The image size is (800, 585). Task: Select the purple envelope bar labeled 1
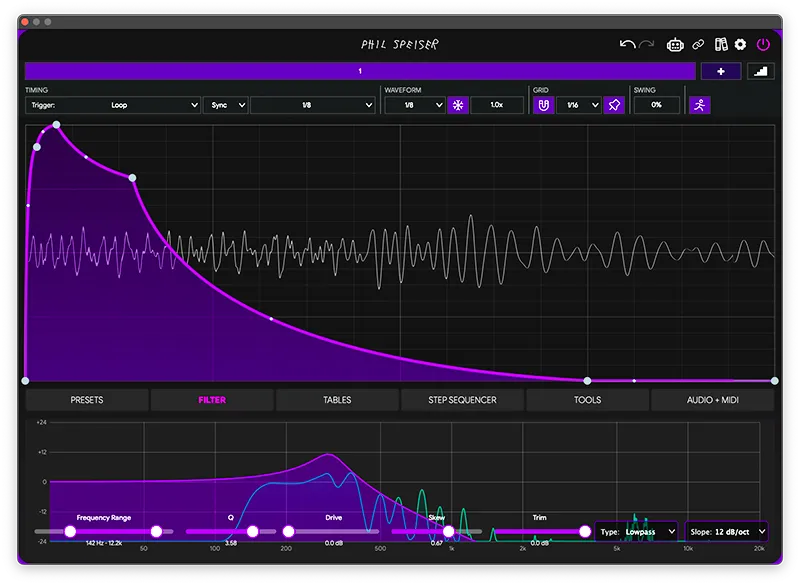point(360,72)
